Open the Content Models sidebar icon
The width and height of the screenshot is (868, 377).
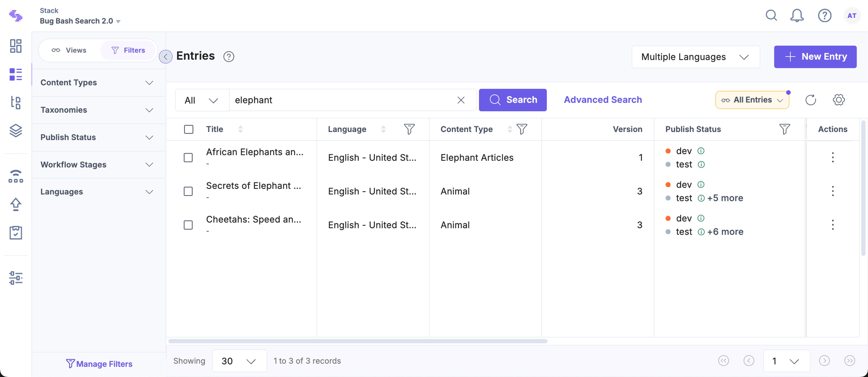click(x=16, y=102)
